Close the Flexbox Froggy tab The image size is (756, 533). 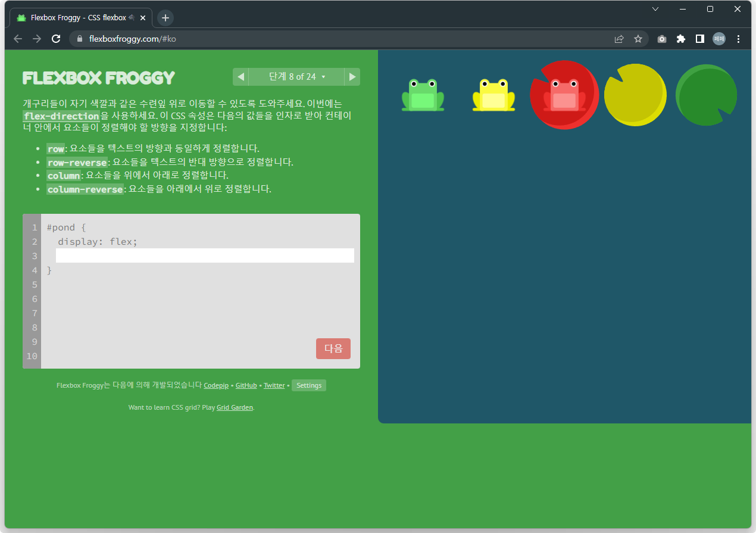pyautogui.click(x=143, y=18)
